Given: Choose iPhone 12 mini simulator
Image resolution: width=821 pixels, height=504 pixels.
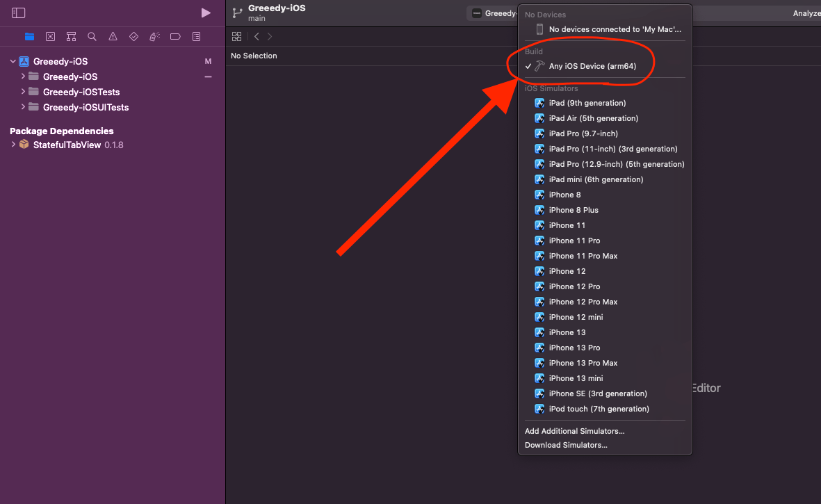Looking at the screenshot, I should click(x=605, y=317).
